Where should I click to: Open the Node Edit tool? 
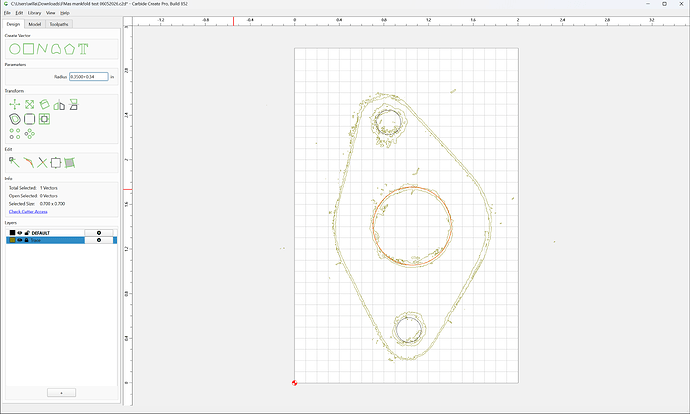[14, 163]
